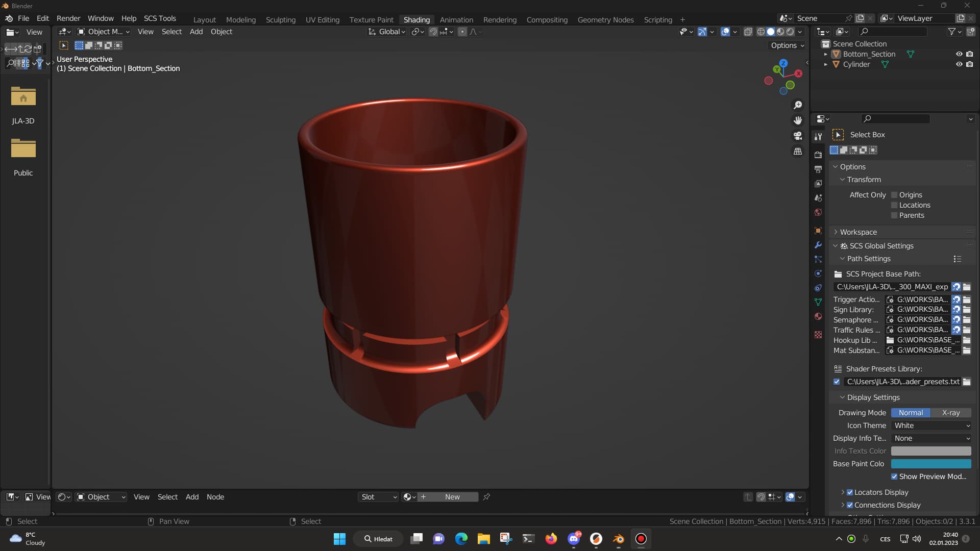Open the Material properties tab icon
This screenshot has width=980, height=551.
pos(818,316)
